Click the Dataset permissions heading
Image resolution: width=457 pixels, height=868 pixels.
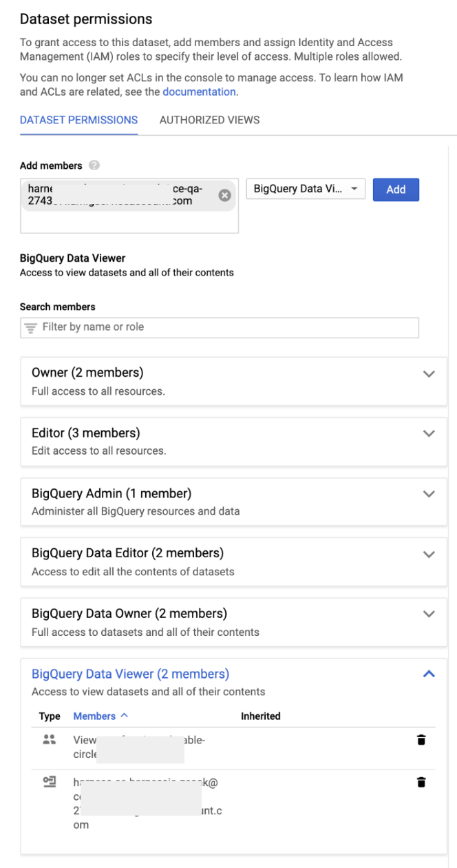(x=86, y=19)
